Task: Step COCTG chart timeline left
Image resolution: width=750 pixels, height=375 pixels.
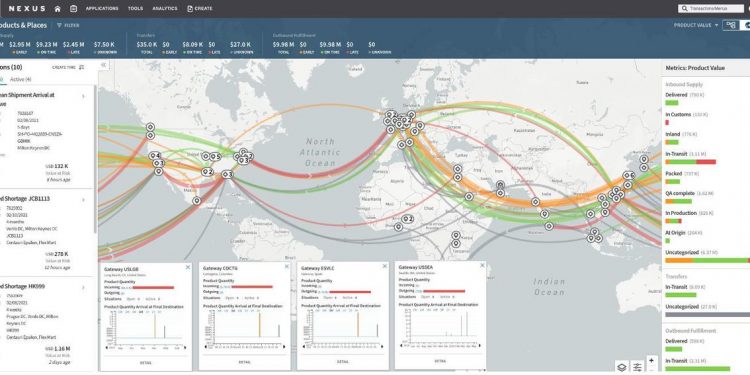Action: click(x=205, y=346)
